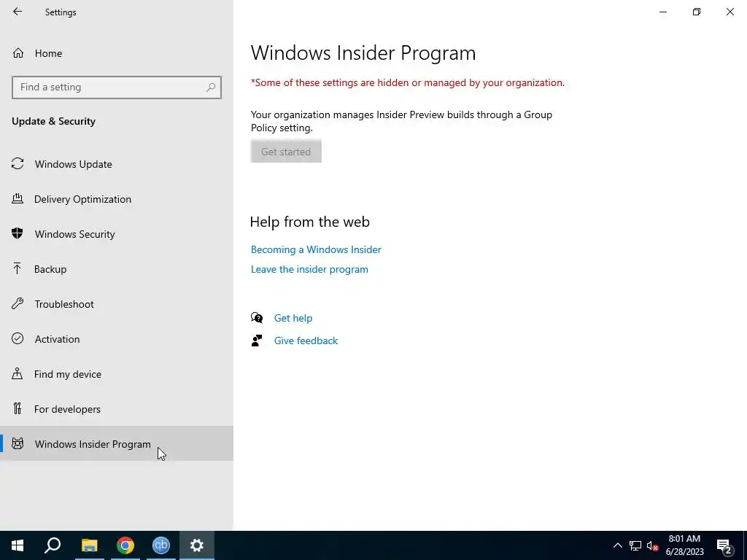Open the For developers page
Viewport: 747px width, 560px height.
click(117, 409)
